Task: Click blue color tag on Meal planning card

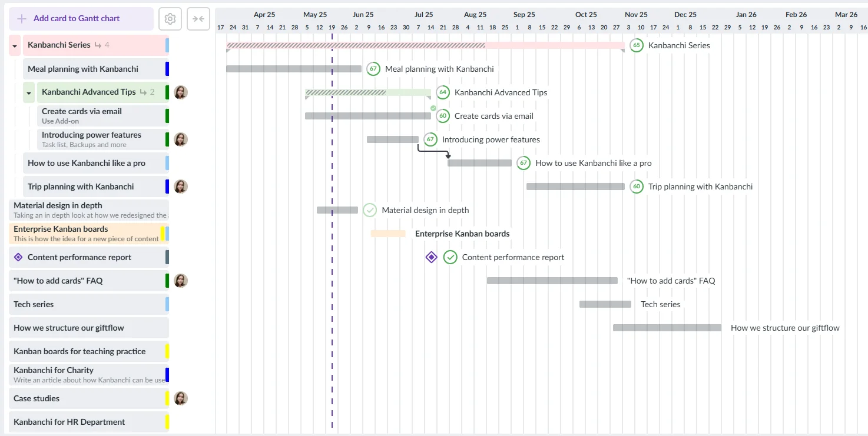Action: tap(167, 69)
